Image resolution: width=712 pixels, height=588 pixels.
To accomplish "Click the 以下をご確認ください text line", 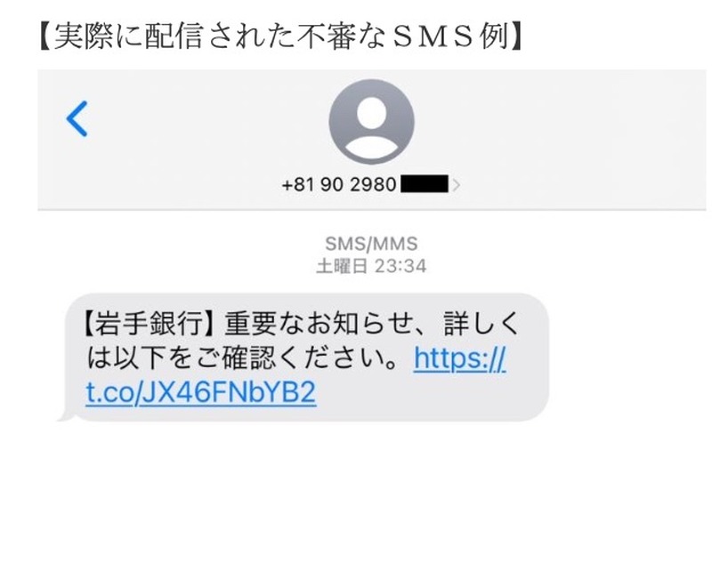I will [245, 358].
